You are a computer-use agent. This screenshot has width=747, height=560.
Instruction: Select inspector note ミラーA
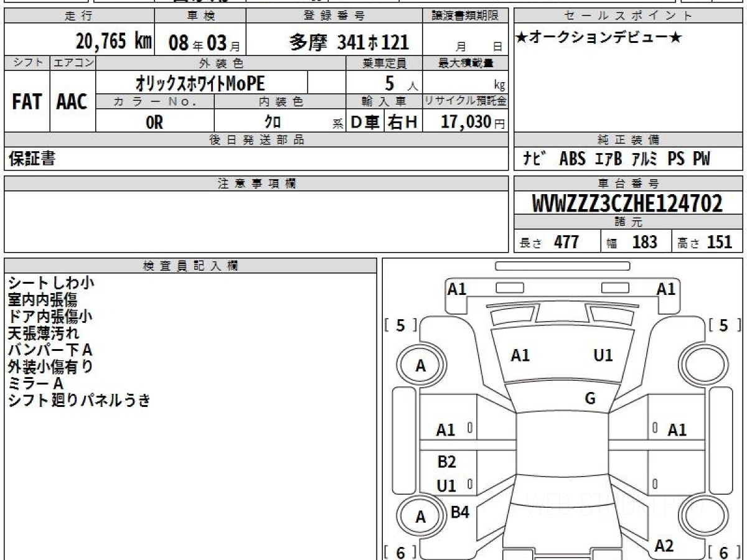[35, 384]
